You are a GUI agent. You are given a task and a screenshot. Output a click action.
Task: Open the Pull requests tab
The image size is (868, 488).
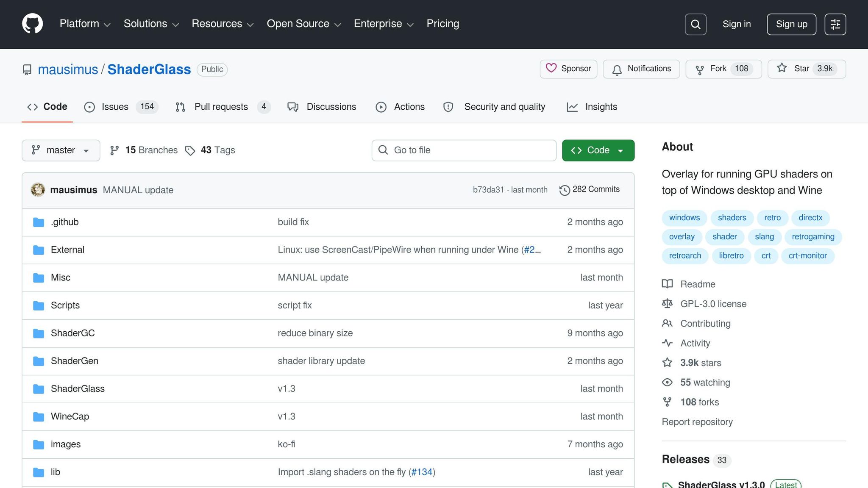[221, 107]
